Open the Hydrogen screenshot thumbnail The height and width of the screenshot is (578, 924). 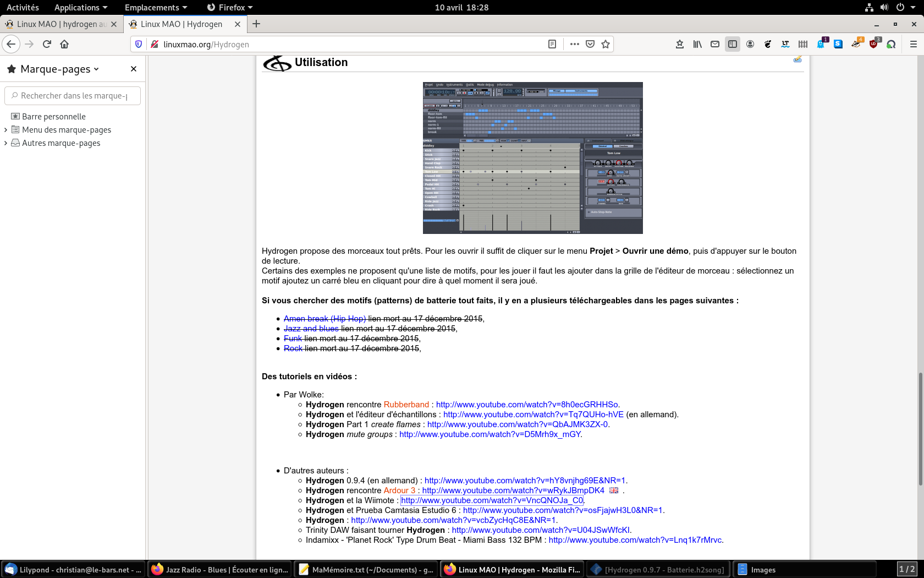(x=532, y=158)
